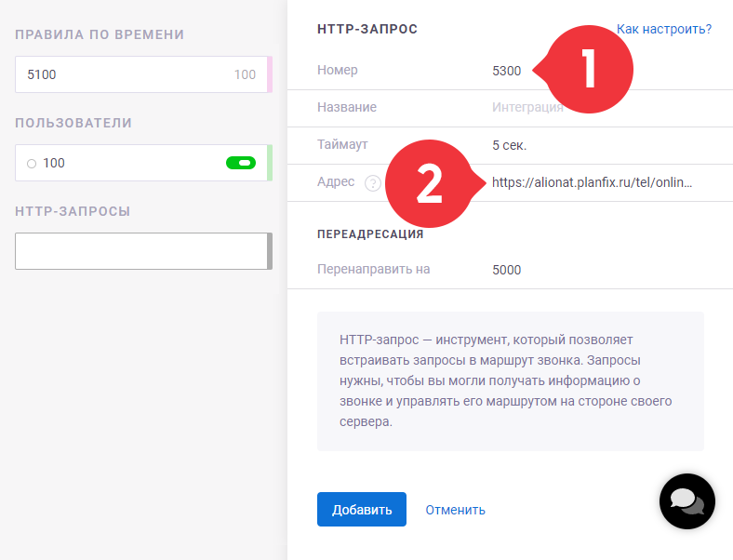Edit the Номер field with 5300
This screenshot has height=560, width=733.
point(506,71)
